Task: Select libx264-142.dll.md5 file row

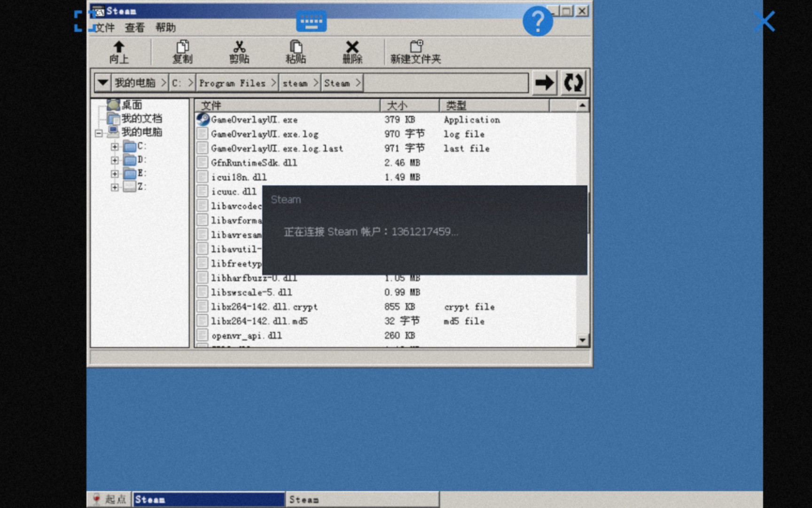Action: coord(386,321)
